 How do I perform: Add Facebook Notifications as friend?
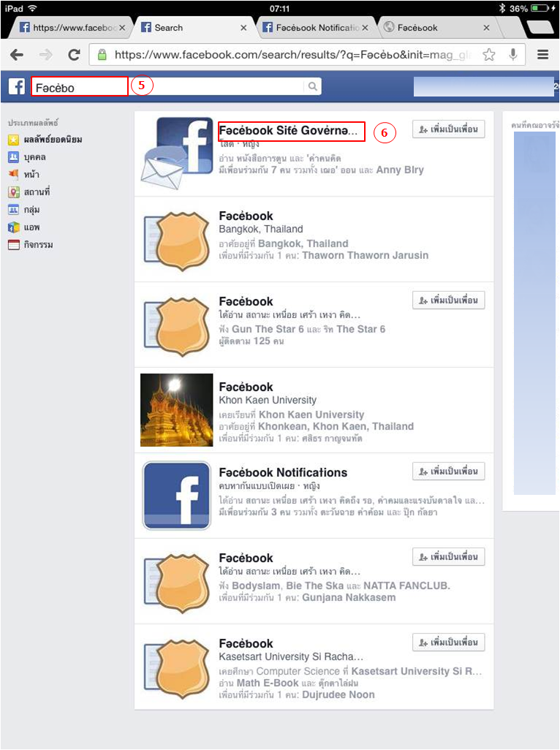[449, 471]
